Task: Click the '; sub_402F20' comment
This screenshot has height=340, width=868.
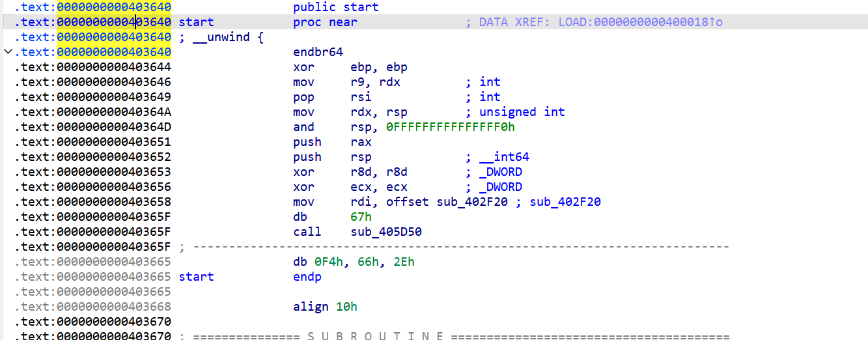Action: click(x=560, y=202)
